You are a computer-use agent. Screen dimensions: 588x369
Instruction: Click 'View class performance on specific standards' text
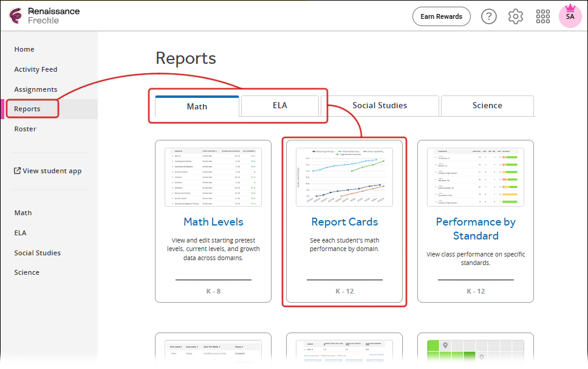[476, 258]
